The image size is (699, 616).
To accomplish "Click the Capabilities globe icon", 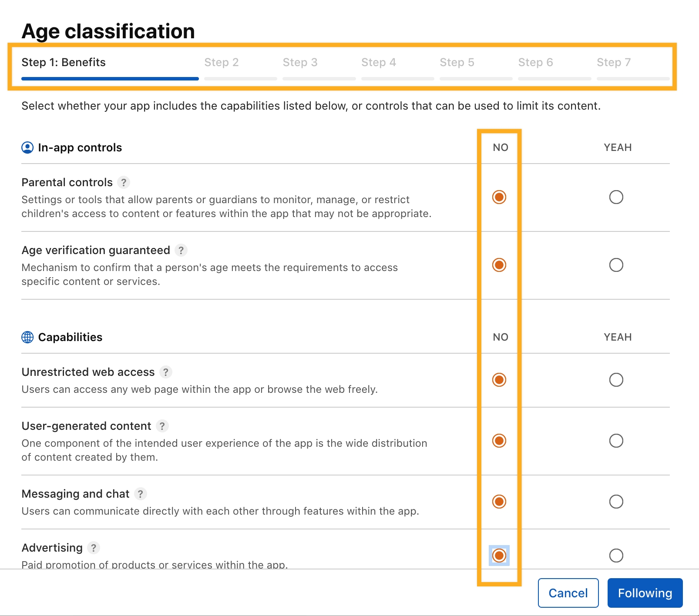I will 27,337.
